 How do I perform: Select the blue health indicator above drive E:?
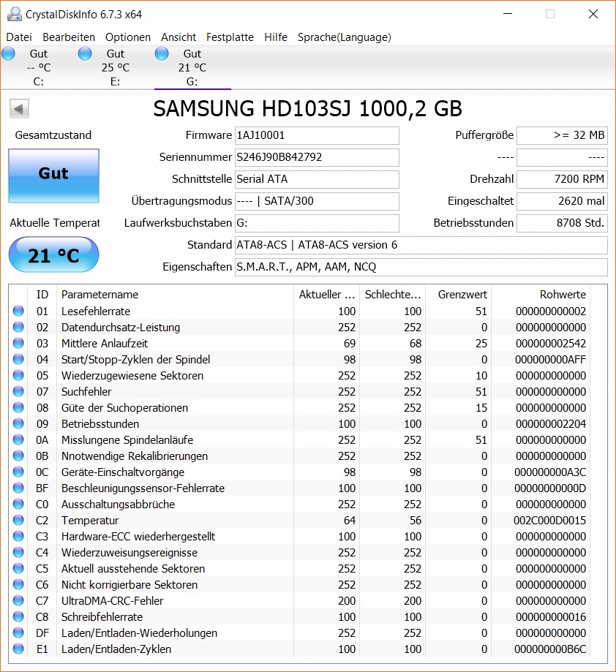(84, 53)
